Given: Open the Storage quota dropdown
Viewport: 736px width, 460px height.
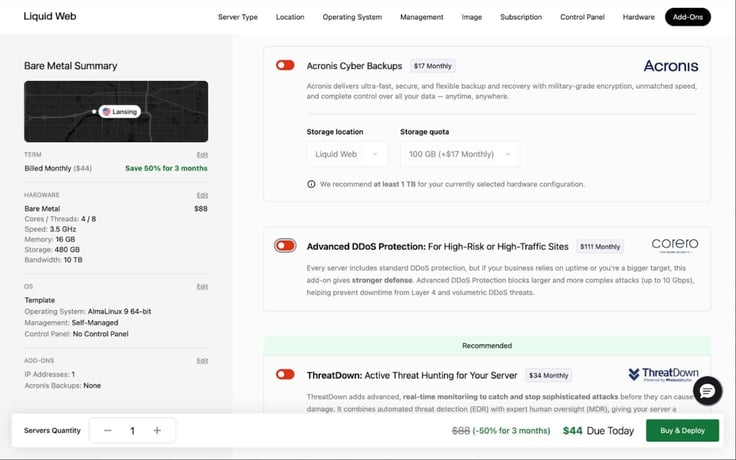Looking at the screenshot, I should [460, 154].
